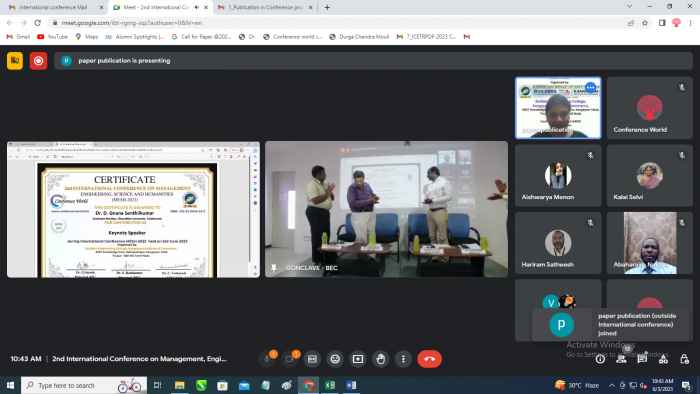Viewport: 700px width, 394px height.
Task: Toggle the camera on or off
Action: point(289,359)
